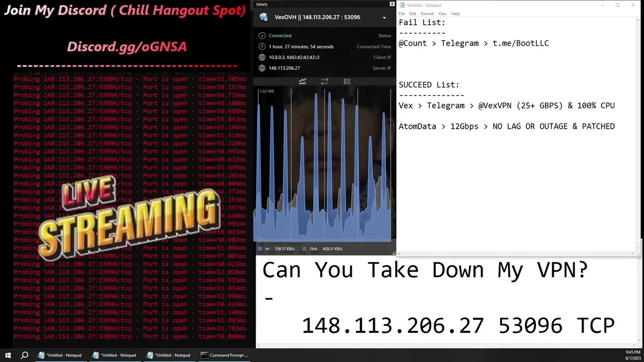Viewport: 644px width, 362px height.
Task: Minimize the Fail List Notepad window
Action: [602, 5]
